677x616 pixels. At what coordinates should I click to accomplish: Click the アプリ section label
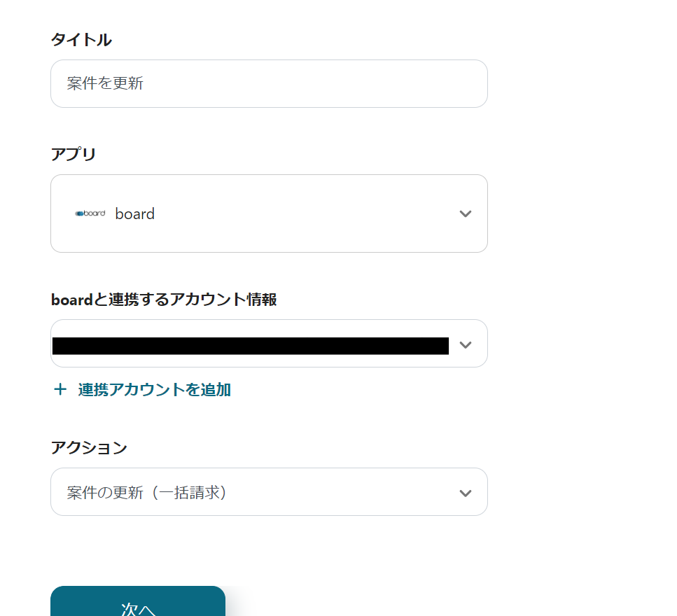74,154
